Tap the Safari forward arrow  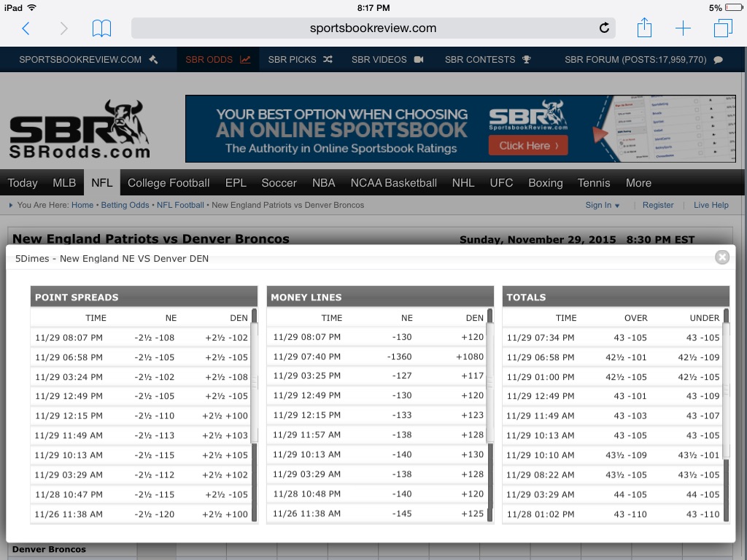[x=63, y=28]
